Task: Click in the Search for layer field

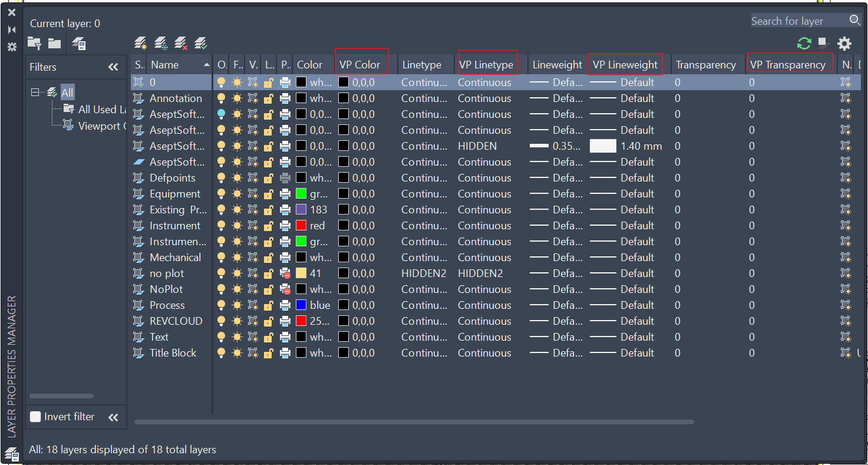Action: [798, 21]
